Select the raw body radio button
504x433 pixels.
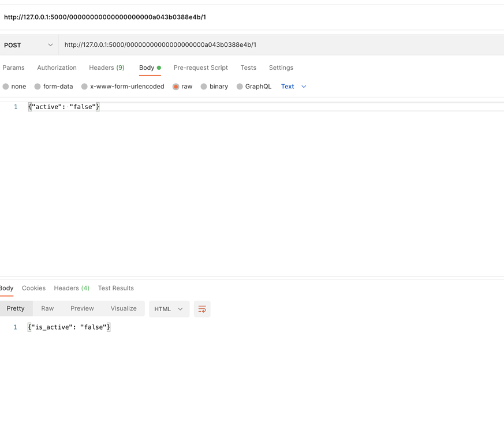176,87
